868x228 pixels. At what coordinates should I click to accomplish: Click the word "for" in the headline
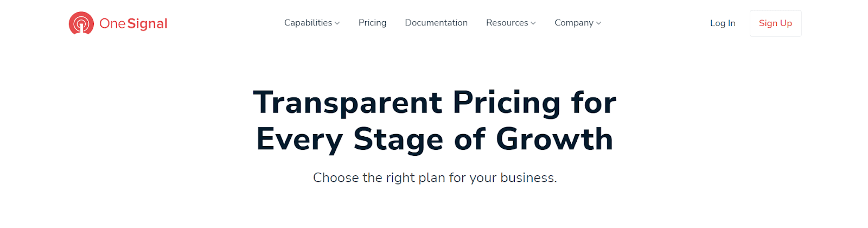pos(593,103)
